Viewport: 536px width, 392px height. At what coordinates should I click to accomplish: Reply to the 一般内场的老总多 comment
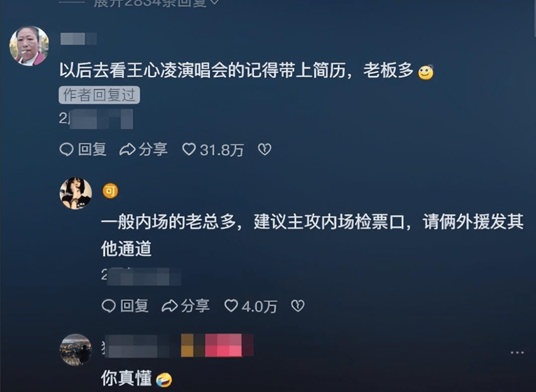point(125,306)
